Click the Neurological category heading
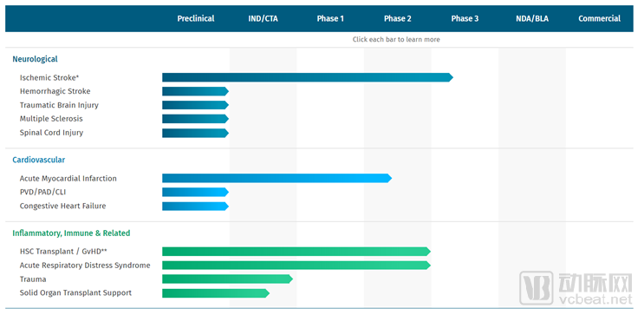644x315 pixels. tap(35, 59)
